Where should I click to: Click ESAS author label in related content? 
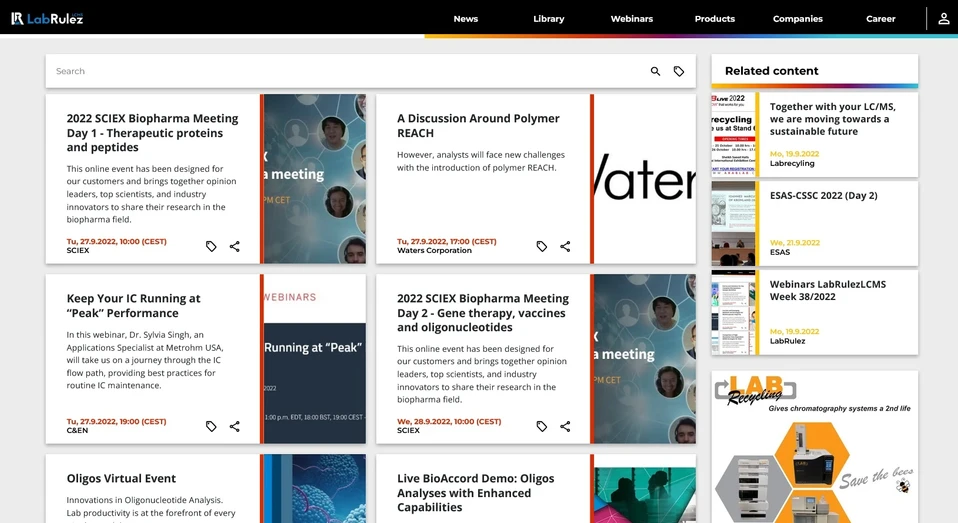(x=780, y=252)
